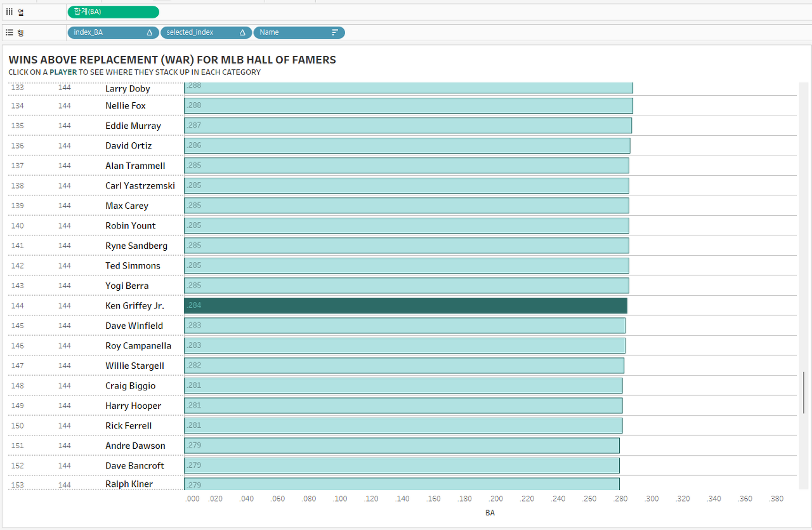Click index number 140 in Robin Yount row

18,226
